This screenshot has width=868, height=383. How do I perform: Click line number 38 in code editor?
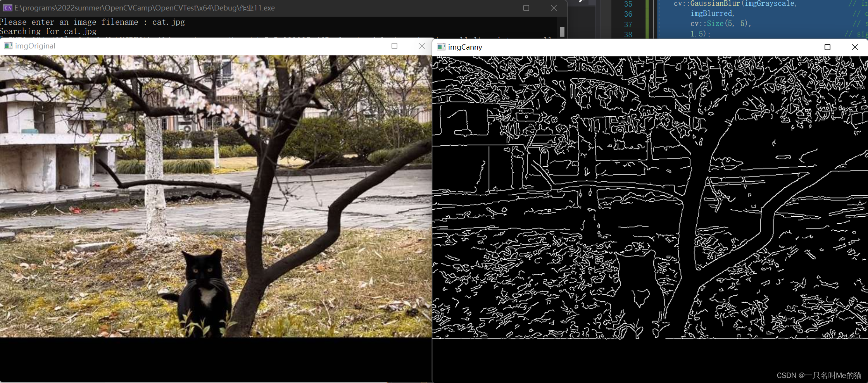(628, 34)
